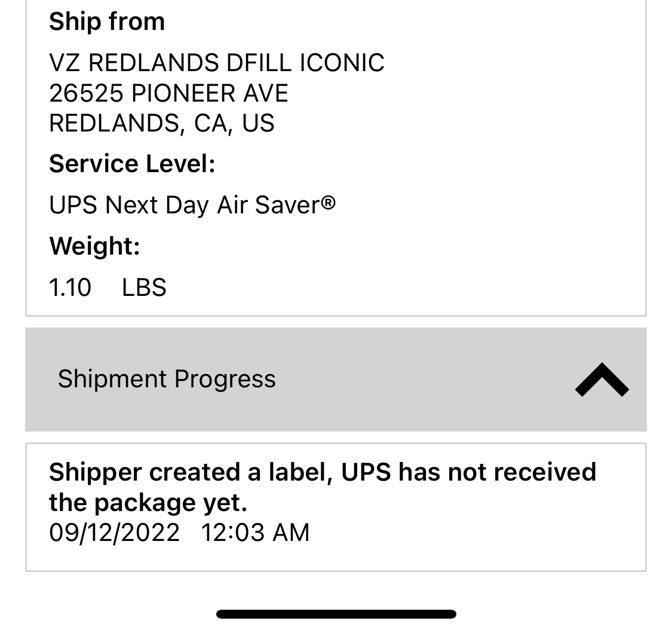The width and height of the screenshot is (672, 633).
Task: Tap the VZ REDLANDS DFILL ICONIC shipper name
Action: click(x=216, y=63)
